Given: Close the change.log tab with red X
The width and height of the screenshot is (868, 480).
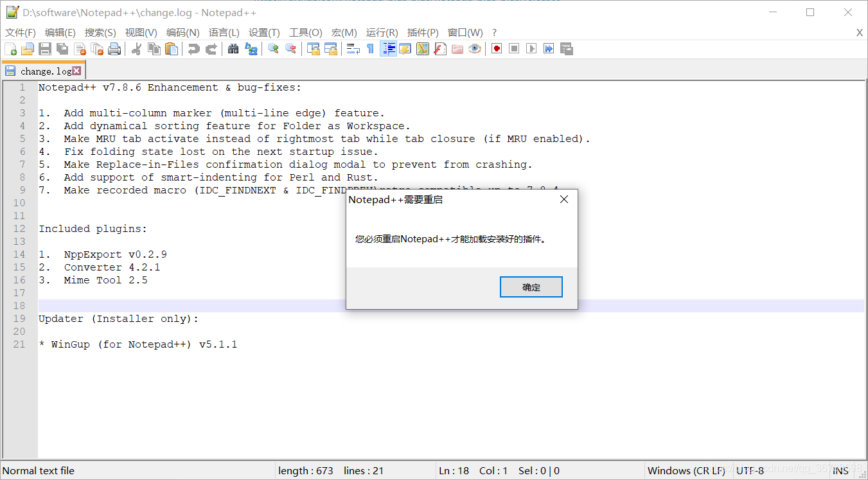Looking at the screenshot, I should pyautogui.click(x=76, y=71).
